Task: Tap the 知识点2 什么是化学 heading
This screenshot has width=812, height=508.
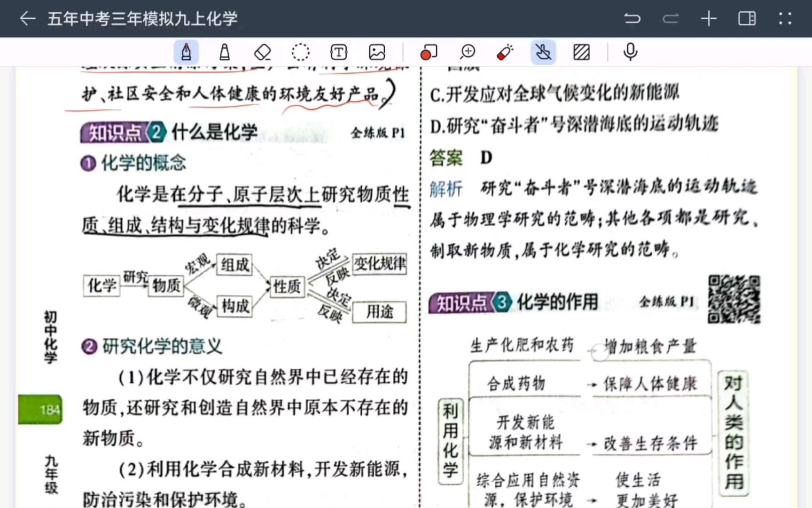Action: tap(169, 133)
